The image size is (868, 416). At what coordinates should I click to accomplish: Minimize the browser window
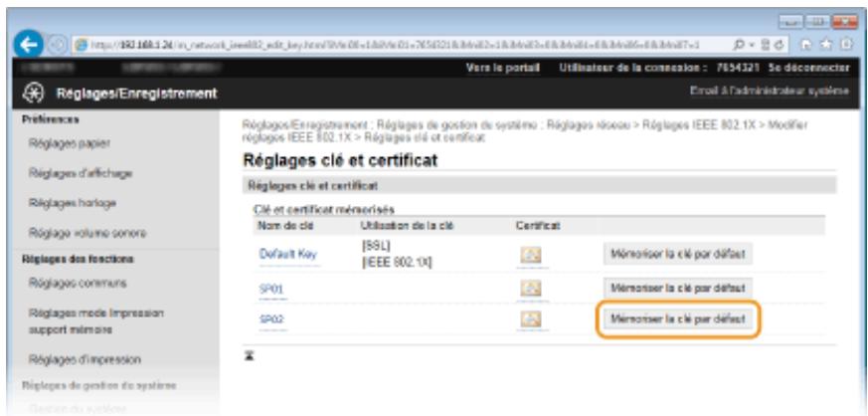[791, 23]
